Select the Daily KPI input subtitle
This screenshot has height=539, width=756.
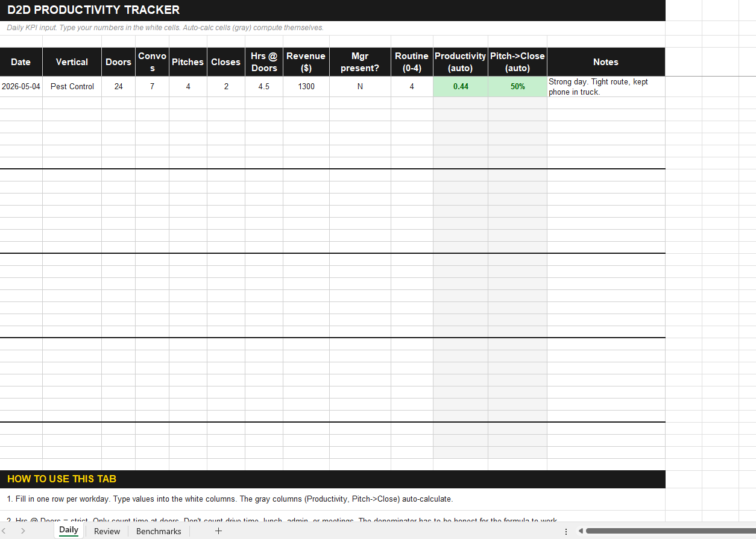click(333, 28)
